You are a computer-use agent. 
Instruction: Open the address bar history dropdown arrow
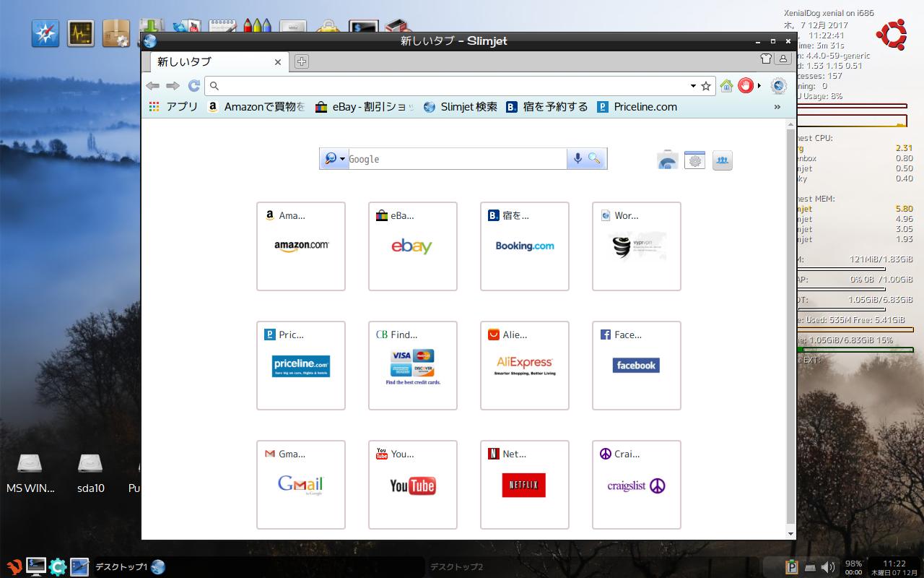pyautogui.click(x=694, y=85)
